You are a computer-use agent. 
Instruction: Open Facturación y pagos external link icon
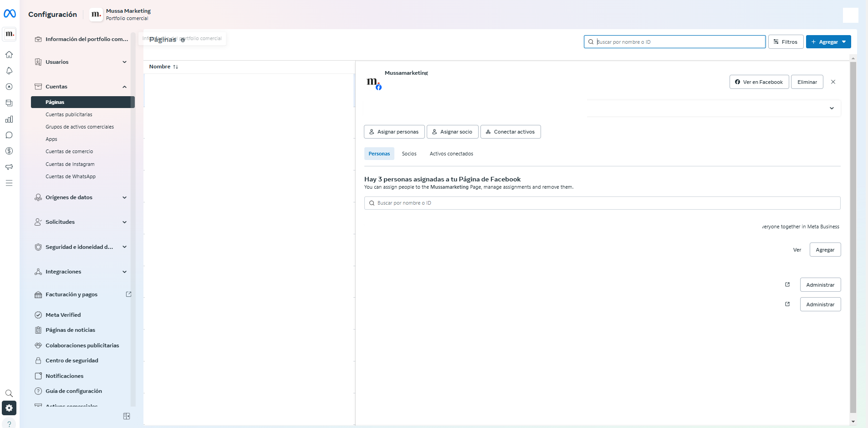(128, 294)
